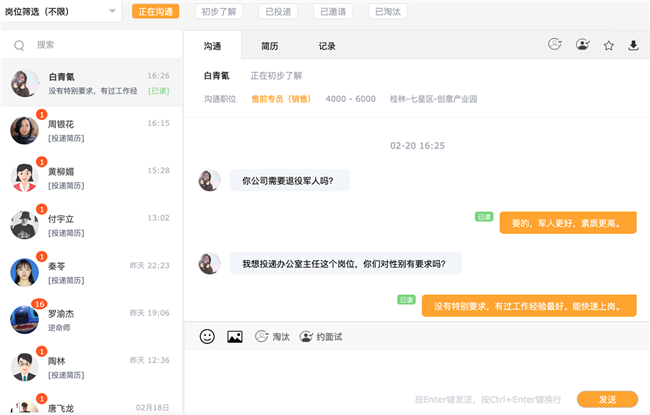Viewport: 650px width, 415px height.
Task: Click the 淘汰 button in chat toolbar
Action: [x=272, y=336]
